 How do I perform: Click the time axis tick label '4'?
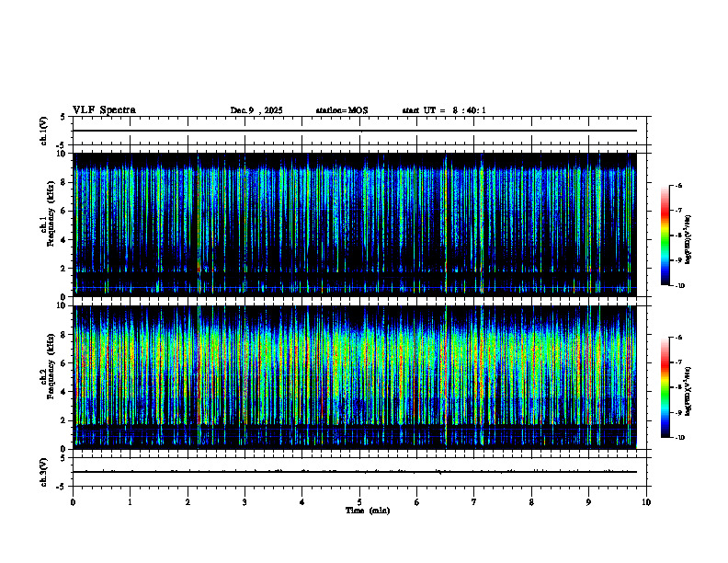(302, 502)
